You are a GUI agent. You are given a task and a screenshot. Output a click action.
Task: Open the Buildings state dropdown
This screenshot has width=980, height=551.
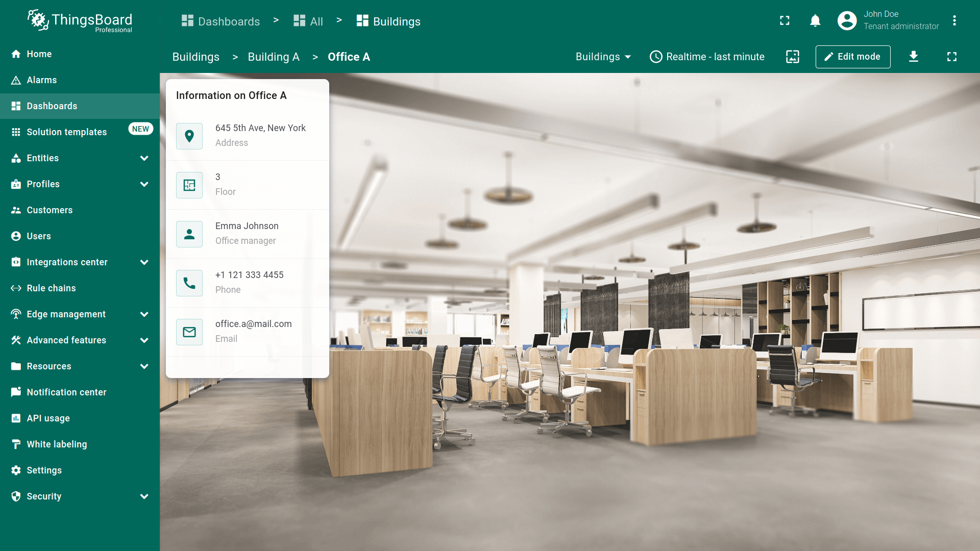pyautogui.click(x=603, y=57)
